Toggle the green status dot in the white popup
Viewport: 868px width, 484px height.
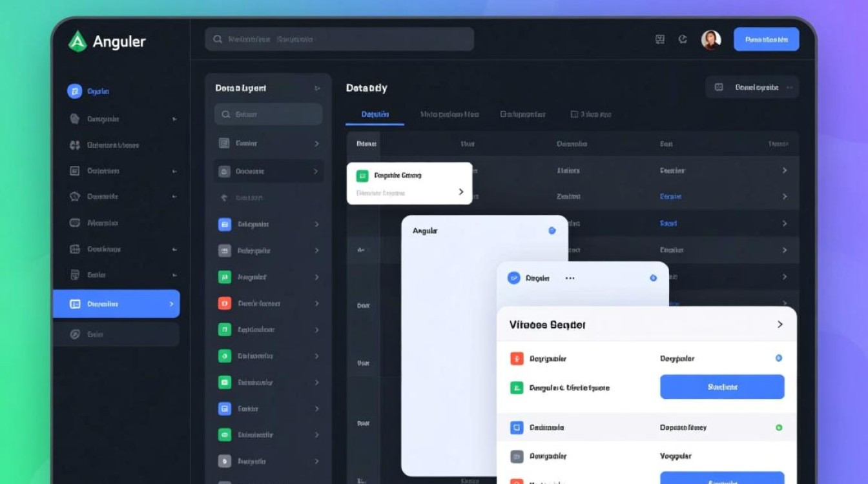778,427
